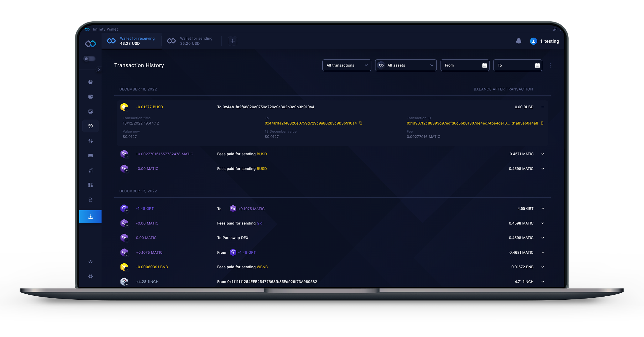Select the portfolio/pie chart sidebar icon
The height and width of the screenshot is (337, 644).
pyautogui.click(x=90, y=82)
